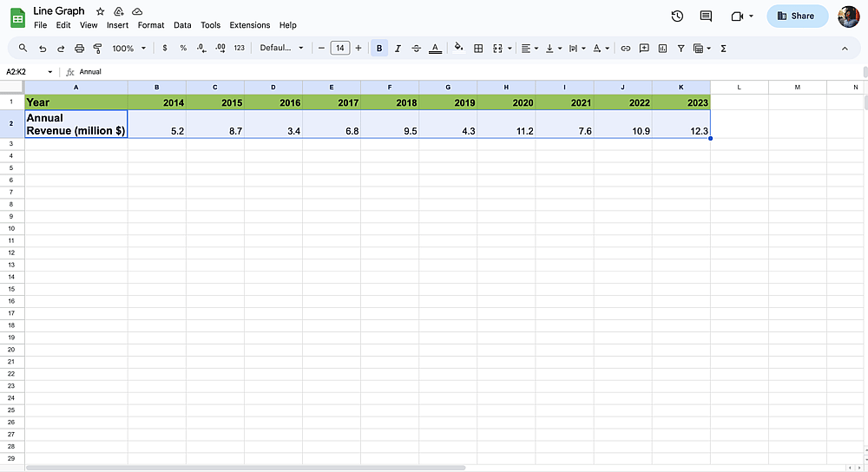The width and height of the screenshot is (868, 472).
Task: Select cell with value 12.3
Action: coord(681,124)
